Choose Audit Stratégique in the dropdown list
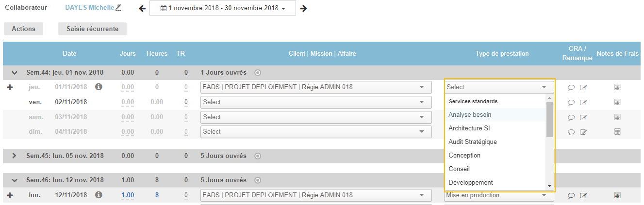Viewport: 644px width, 205px height. pyautogui.click(x=472, y=142)
